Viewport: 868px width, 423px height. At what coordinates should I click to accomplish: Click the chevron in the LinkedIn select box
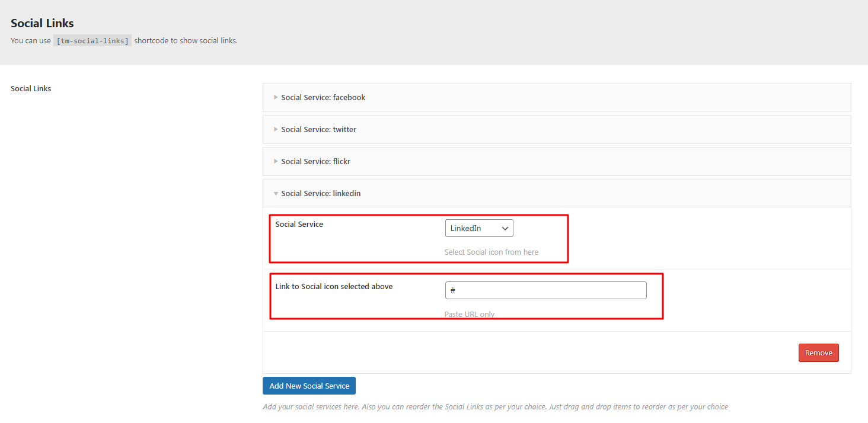point(505,228)
